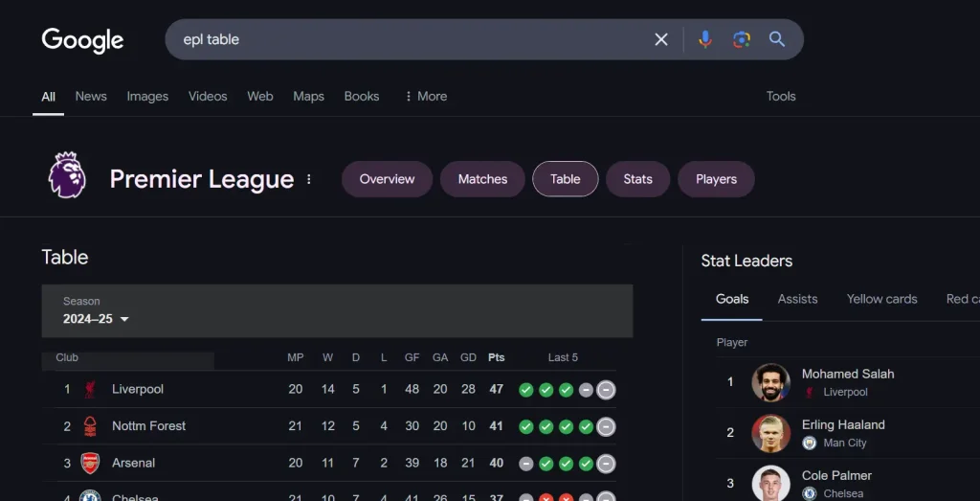Click the Nottm Forest club crest
980x501 pixels.
click(x=90, y=426)
